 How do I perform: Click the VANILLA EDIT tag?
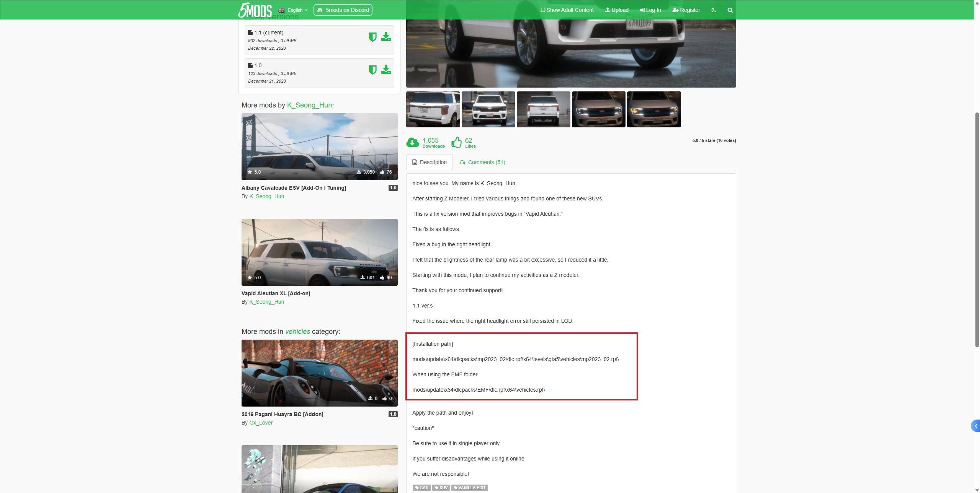pyautogui.click(x=469, y=488)
